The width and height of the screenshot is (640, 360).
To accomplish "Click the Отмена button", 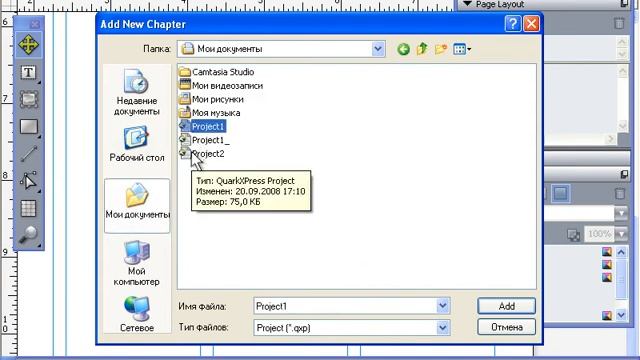I will (507, 327).
